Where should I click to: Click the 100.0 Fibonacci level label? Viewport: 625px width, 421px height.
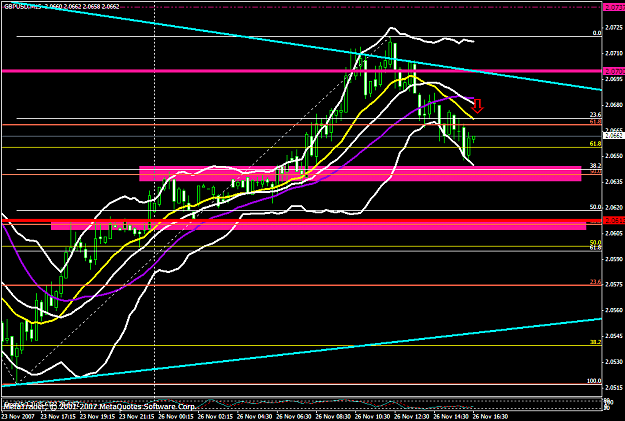(594, 381)
